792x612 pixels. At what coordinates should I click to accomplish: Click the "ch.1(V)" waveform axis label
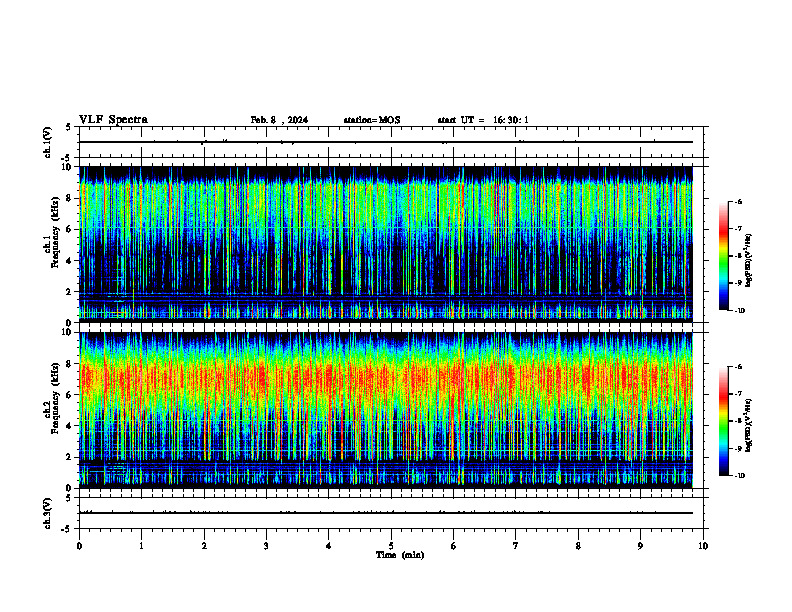48,142
